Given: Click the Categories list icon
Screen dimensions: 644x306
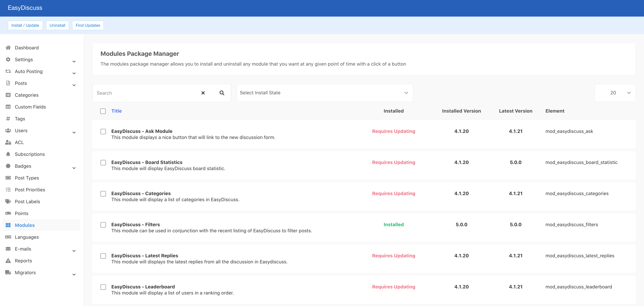Looking at the screenshot, I should 8,95.
